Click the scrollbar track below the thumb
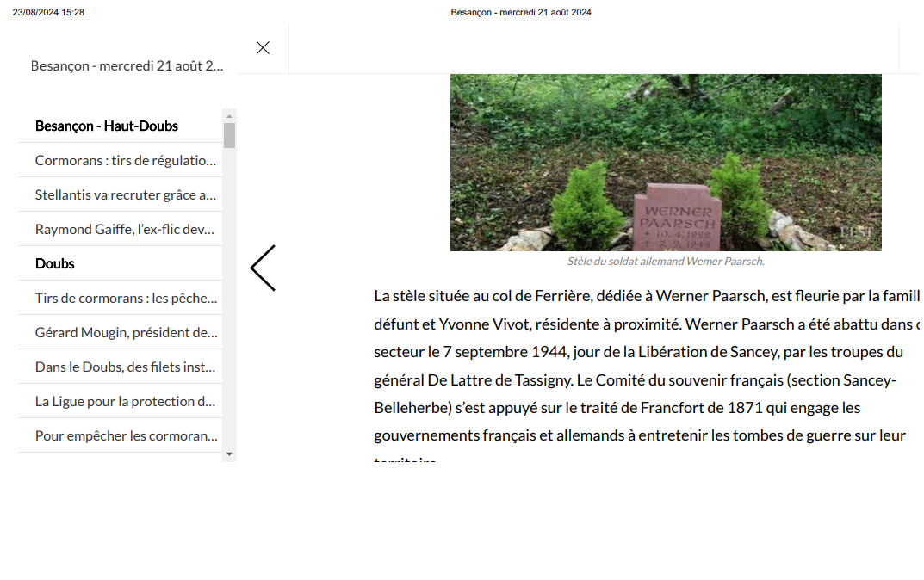924x580 pixels. [229, 298]
